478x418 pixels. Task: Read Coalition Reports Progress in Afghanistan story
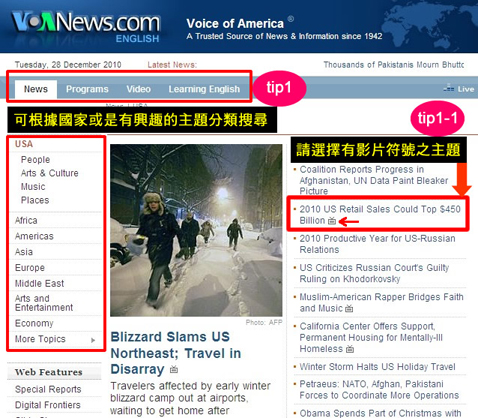tap(374, 180)
